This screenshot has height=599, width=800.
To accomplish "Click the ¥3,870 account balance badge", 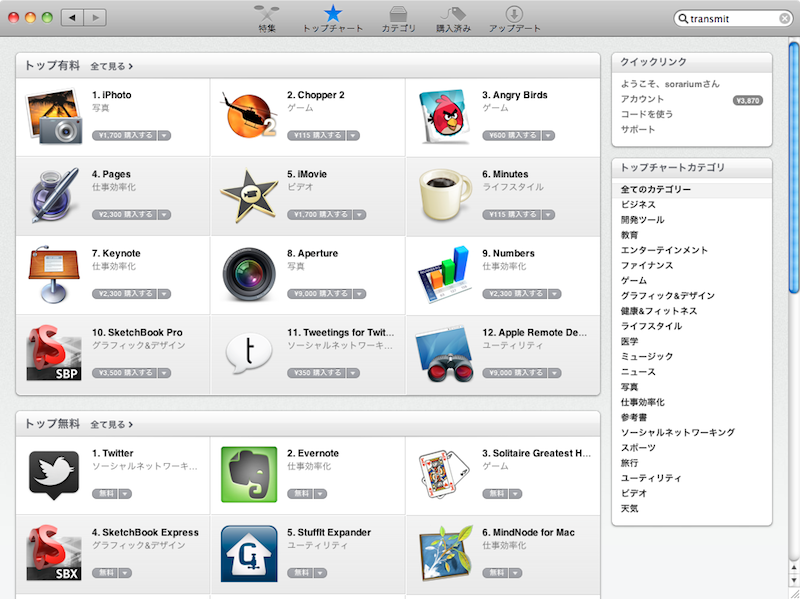I will pos(747,101).
